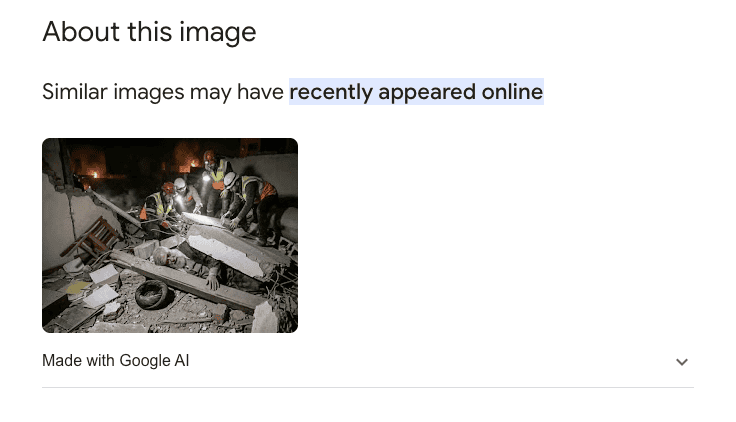736x422 pixels.
Task: Click the About this image heading
Action: [149, 32]
